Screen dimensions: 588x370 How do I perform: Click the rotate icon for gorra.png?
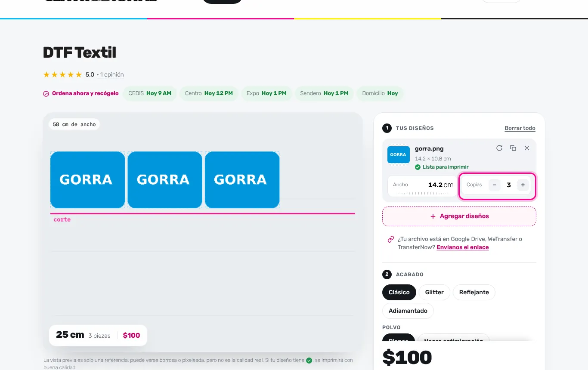(499, 148)
